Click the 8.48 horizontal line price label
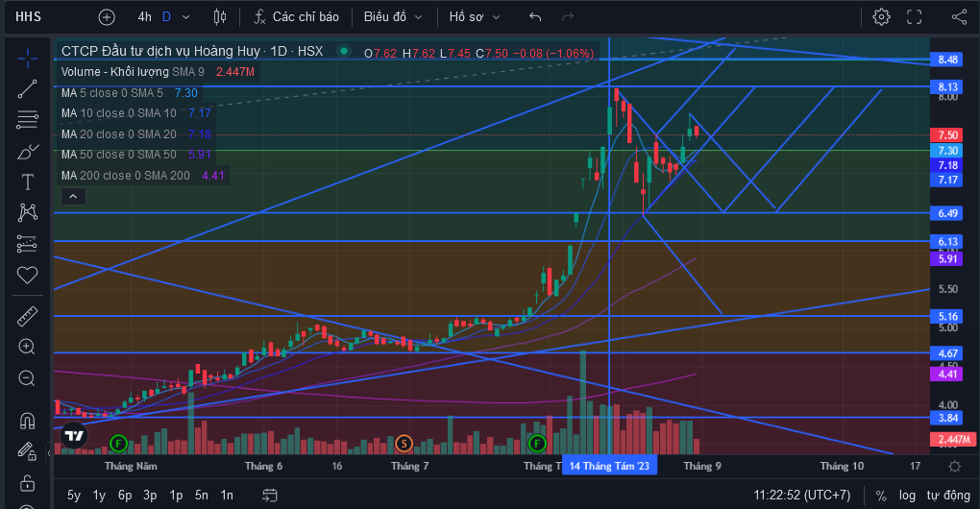This screenshot has width=980, height=509. tap(947, 60)
